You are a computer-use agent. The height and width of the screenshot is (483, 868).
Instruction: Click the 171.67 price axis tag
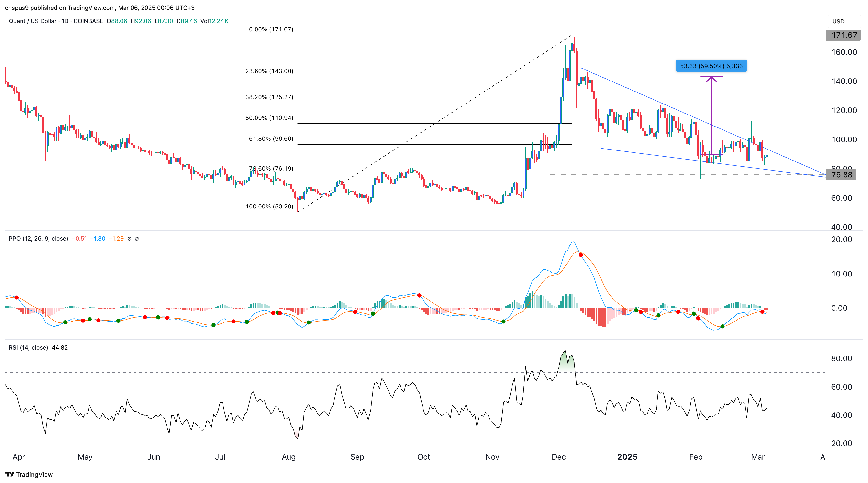click(x=844, y=35)
